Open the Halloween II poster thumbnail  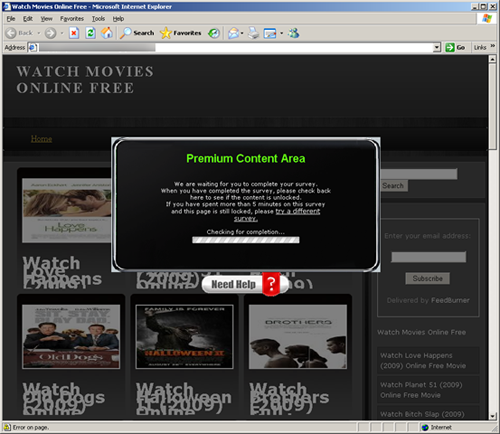point(184,337)
